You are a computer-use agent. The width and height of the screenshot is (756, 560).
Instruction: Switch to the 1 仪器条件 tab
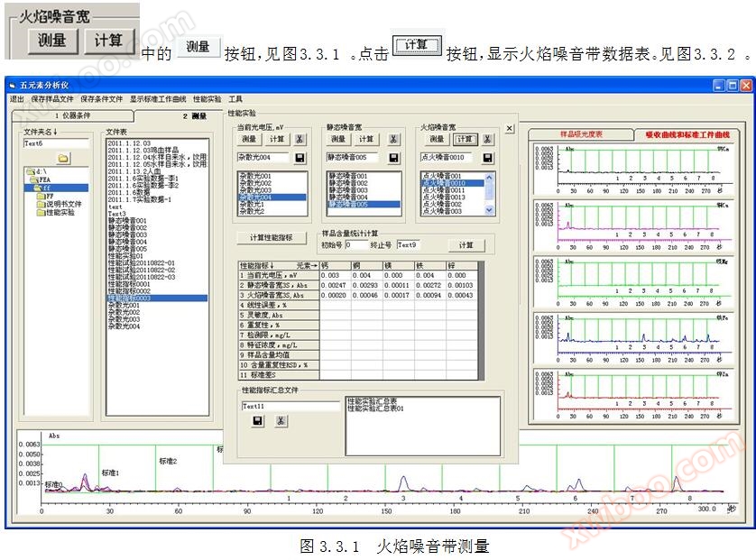click(71, 115)
